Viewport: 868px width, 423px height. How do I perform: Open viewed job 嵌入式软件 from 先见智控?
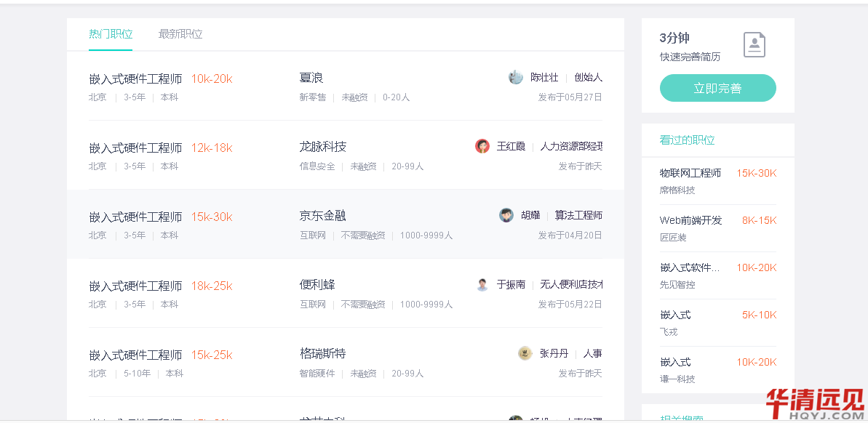pos(690,267)
